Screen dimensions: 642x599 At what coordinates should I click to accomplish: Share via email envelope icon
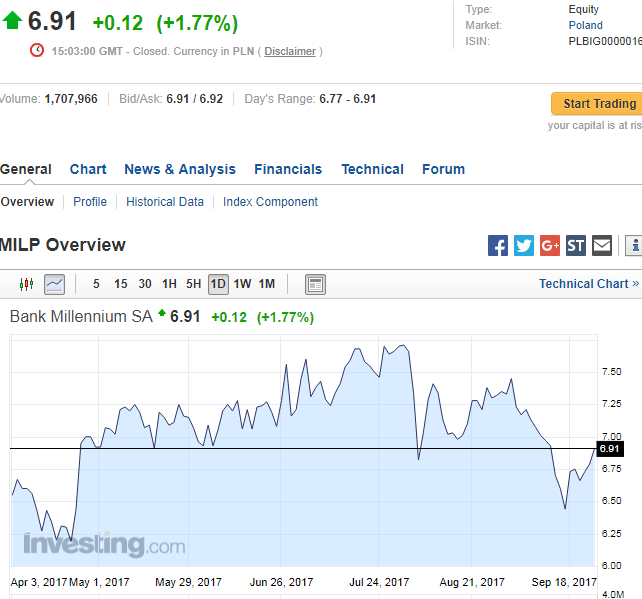point(602,245)
